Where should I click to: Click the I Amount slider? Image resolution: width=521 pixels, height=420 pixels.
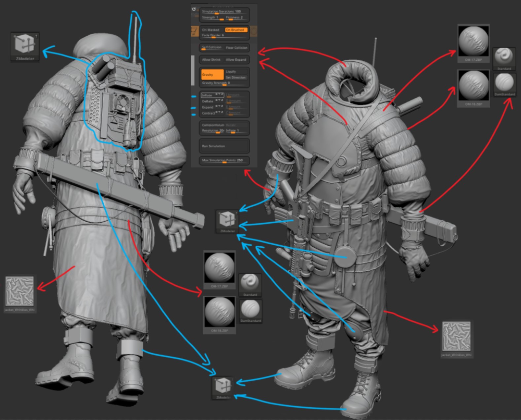click(x=237, y=95)
